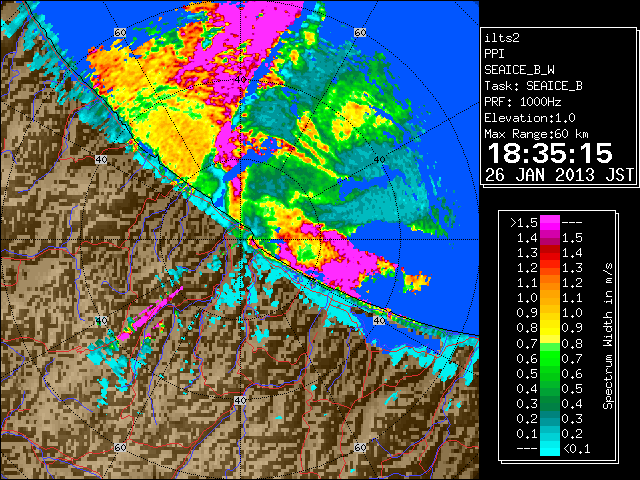Click the 'SEAICE_B_W' product label
Screen dimensions: 640x480
pos(519,70)
